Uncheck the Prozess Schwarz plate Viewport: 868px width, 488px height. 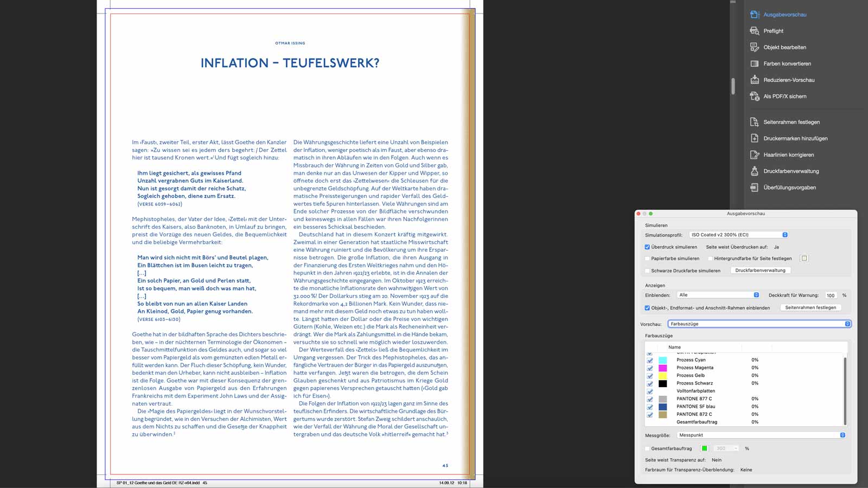pos(650,383)
